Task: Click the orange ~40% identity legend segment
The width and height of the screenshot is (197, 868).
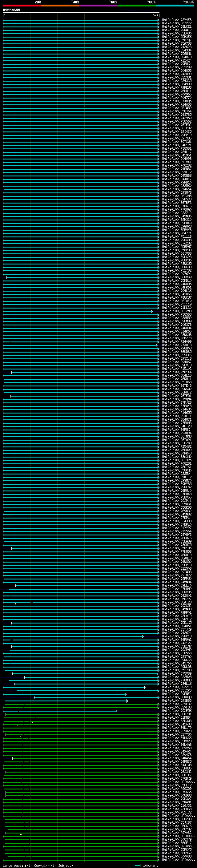Action: point(60,6)
